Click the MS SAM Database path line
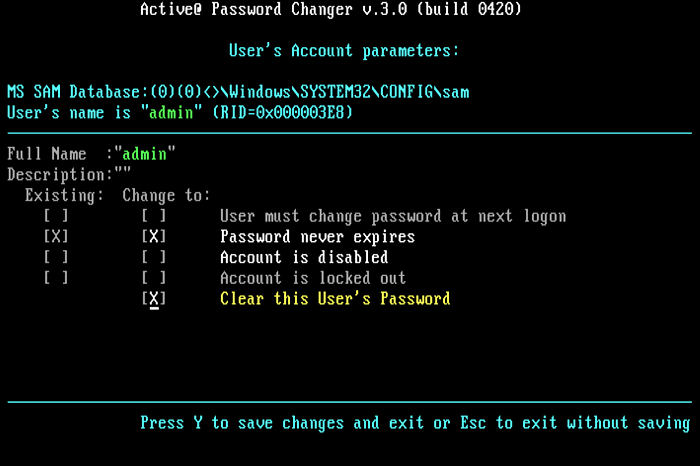 (x=238, y=92)
